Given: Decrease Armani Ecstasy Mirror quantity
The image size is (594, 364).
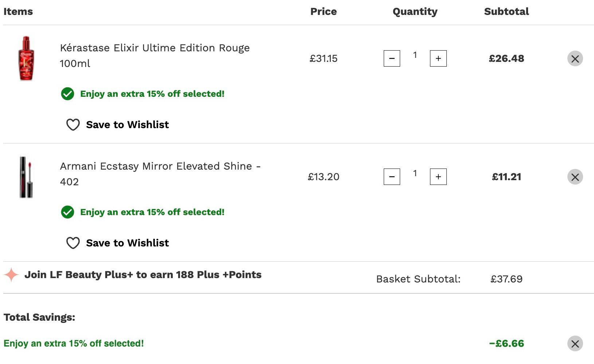Looking at the screenshot, I should [x=392, y=177].
